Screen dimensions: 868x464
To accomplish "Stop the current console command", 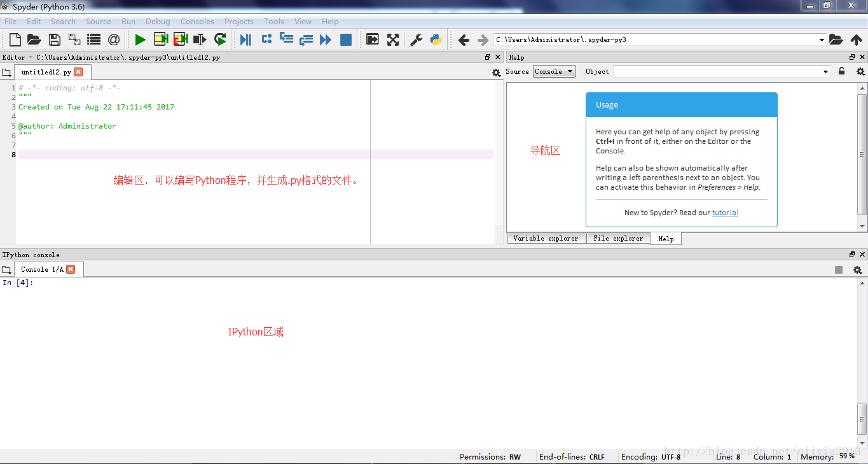I will pos(839,270).
